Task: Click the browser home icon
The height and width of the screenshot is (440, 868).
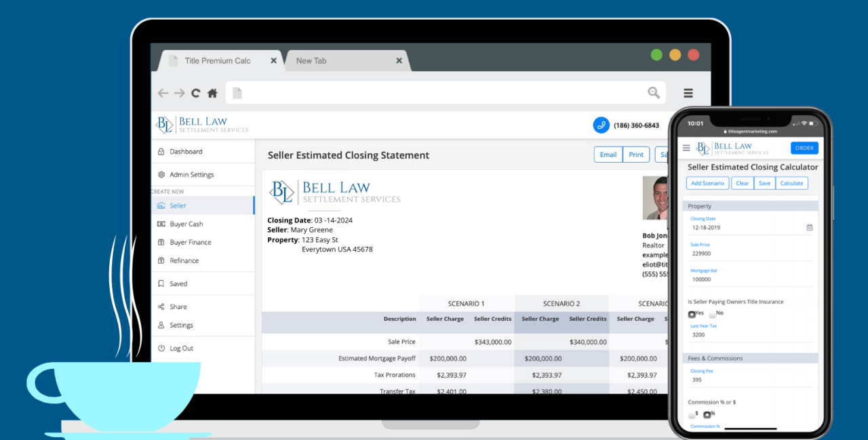Action: tap(212, 94)
